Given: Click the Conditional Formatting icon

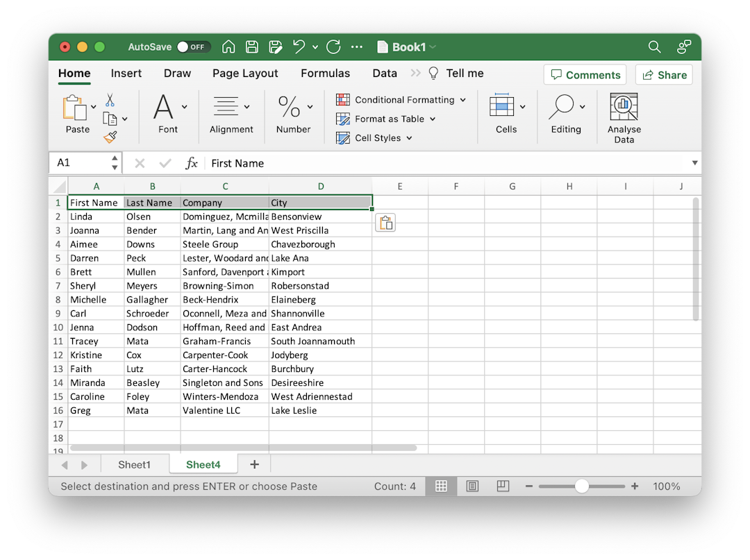Looking at the screenshot, I should click(x=342, y=99).
